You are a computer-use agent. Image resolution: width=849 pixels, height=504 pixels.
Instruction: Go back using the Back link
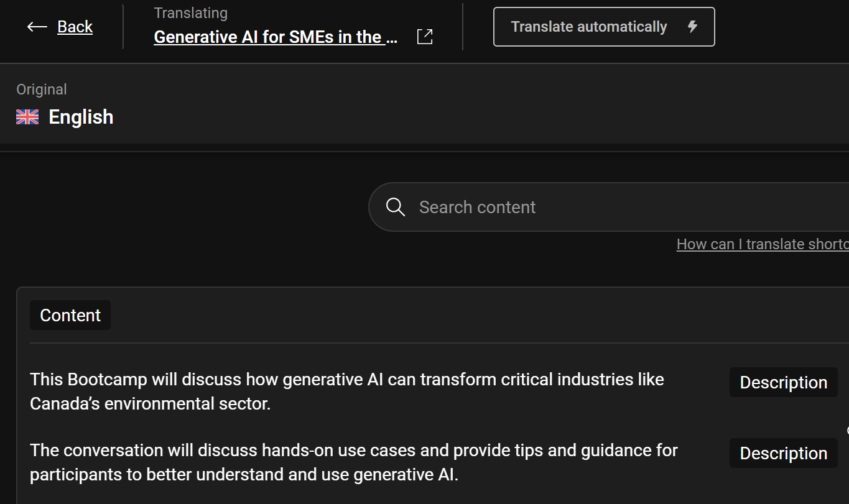tap(75, 27)
